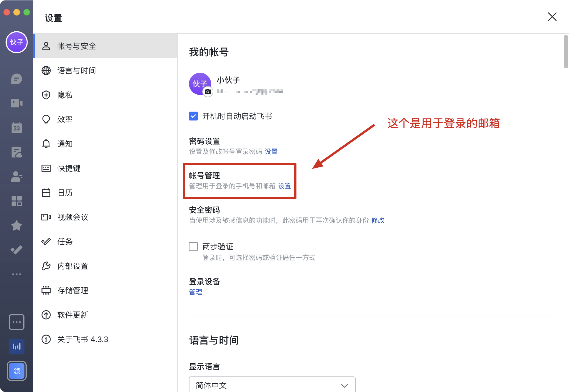
Task: Open the Docs cloud document icon
Action: [17, 152]
